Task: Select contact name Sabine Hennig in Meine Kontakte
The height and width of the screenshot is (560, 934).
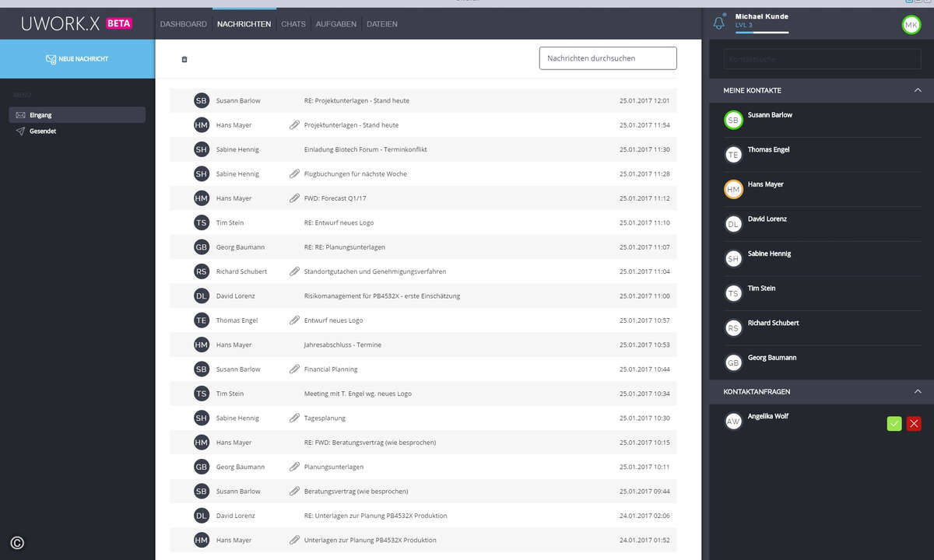Action: click(770, 254)
